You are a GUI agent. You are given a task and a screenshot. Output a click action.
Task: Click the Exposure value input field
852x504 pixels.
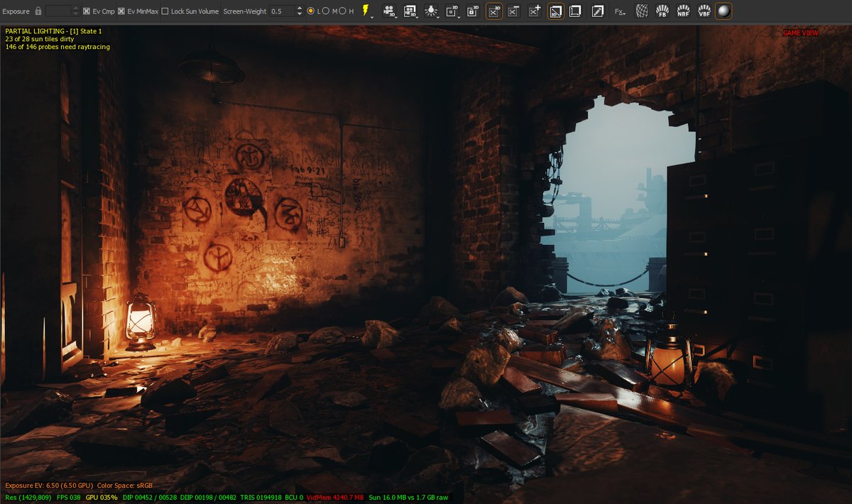[x=58, y=11]
